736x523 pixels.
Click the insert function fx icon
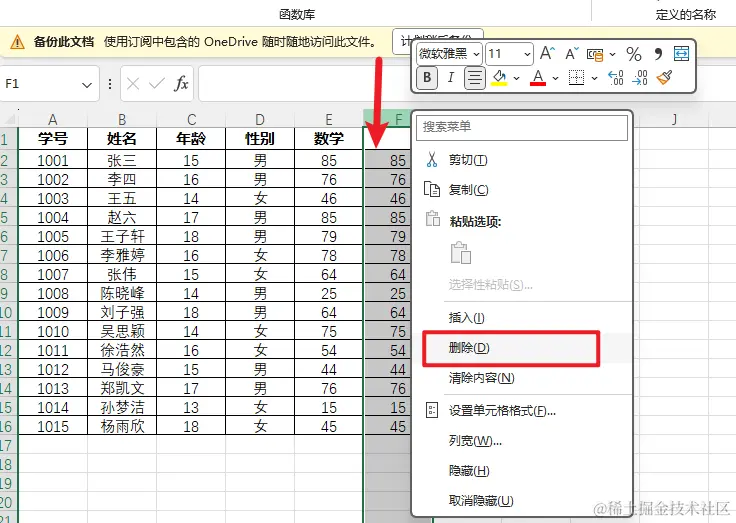pyautogui.click(x=181, y=84)
